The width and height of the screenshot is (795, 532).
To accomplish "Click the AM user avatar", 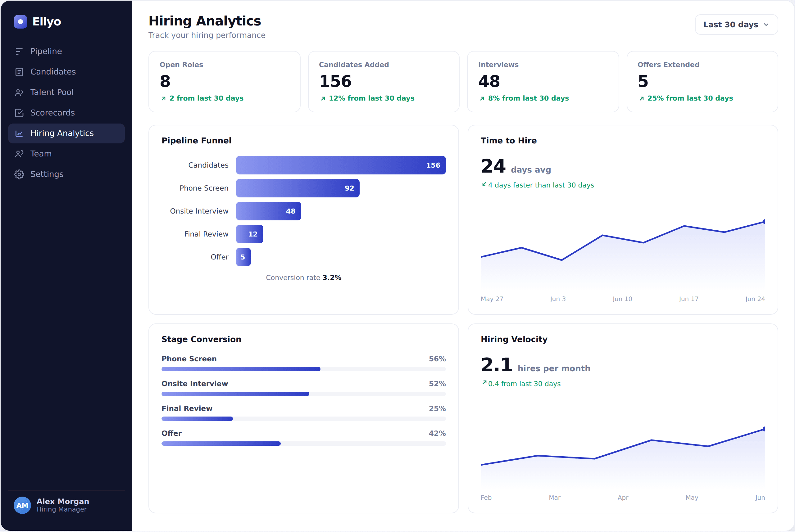I will point(22,505).
